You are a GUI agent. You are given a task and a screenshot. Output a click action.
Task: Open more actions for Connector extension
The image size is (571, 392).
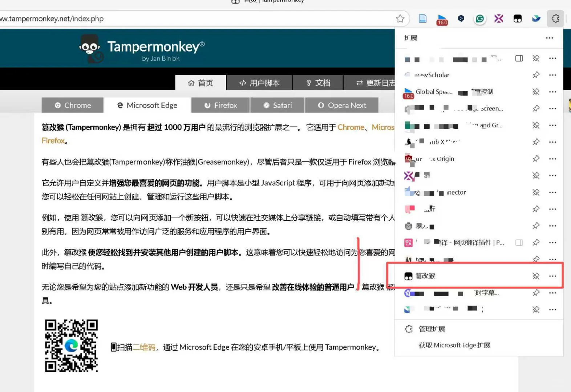pos(552,192)
